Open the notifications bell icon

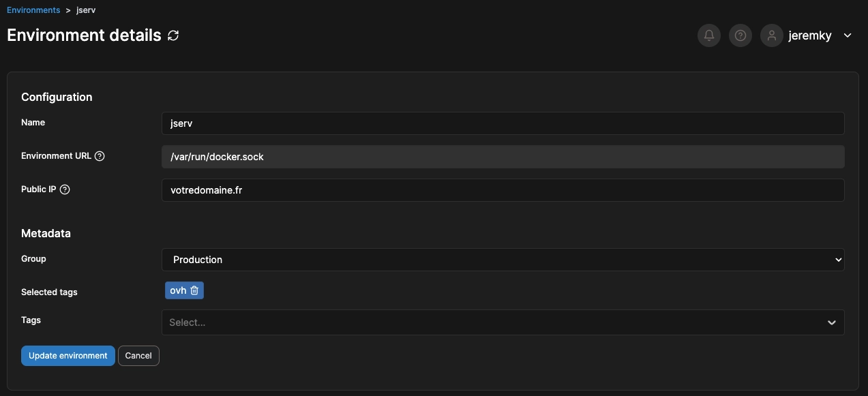pyautogui.click(x=709, y=35)
